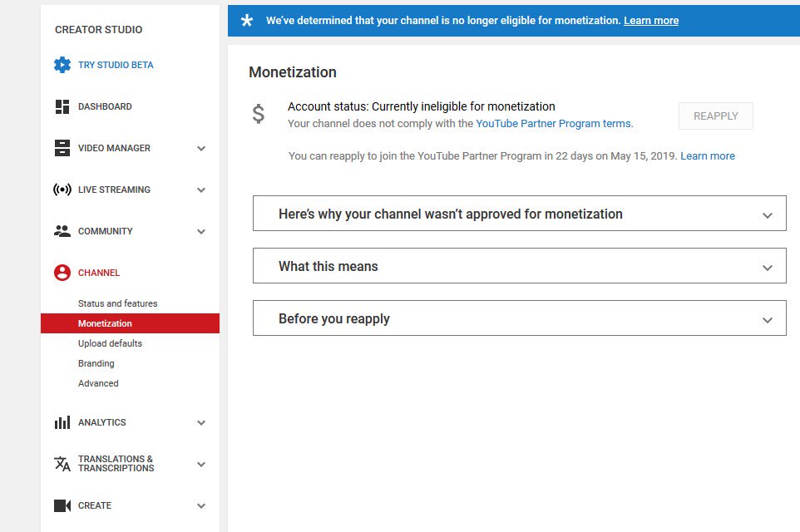Expand the Video Manager menu chevron
The width and height of the screenshot is (800, 532).
(x=201, y=149)
